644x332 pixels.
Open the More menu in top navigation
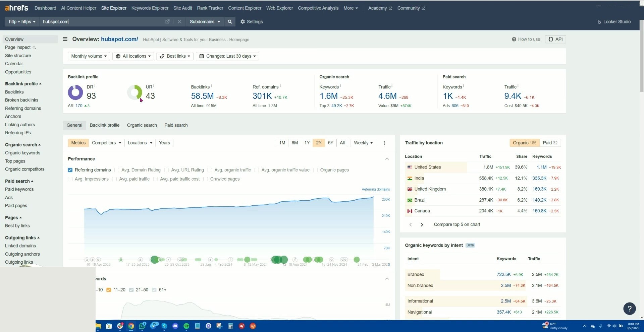(x=351, y=8)
